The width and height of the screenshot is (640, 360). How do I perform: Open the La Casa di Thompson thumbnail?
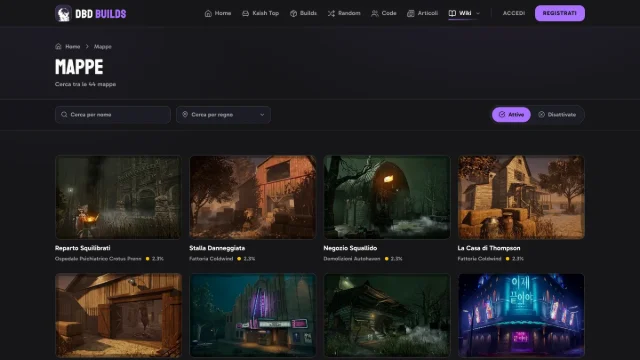point(521,197)
